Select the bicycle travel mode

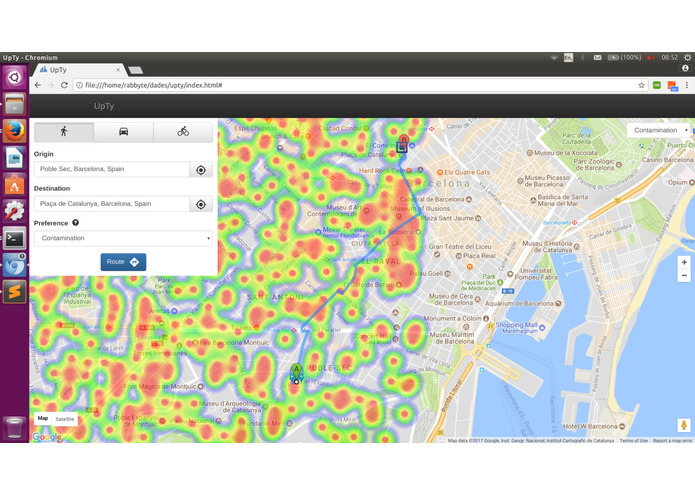pos(183,132)
